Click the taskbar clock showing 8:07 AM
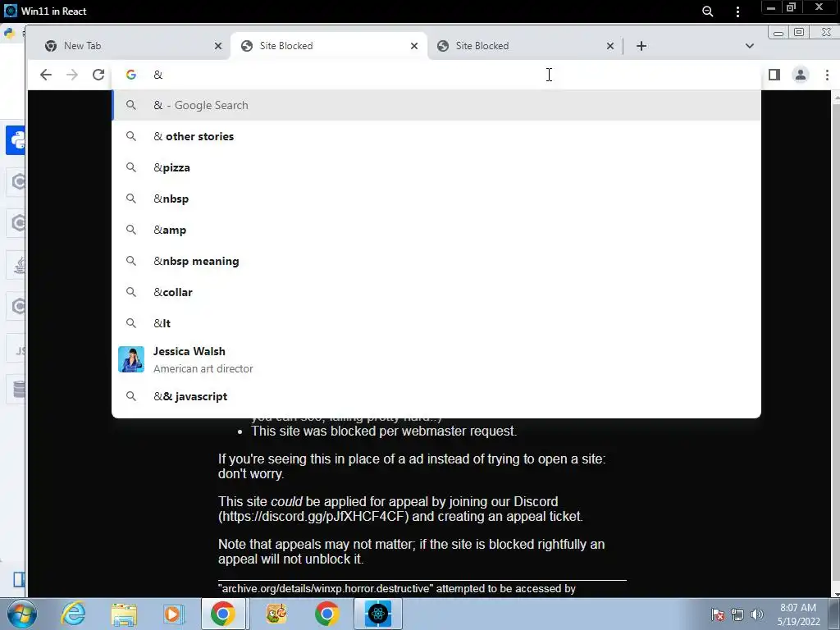Image resolution: width=840 pixels, height=630 pixels. tap(798, 614)
